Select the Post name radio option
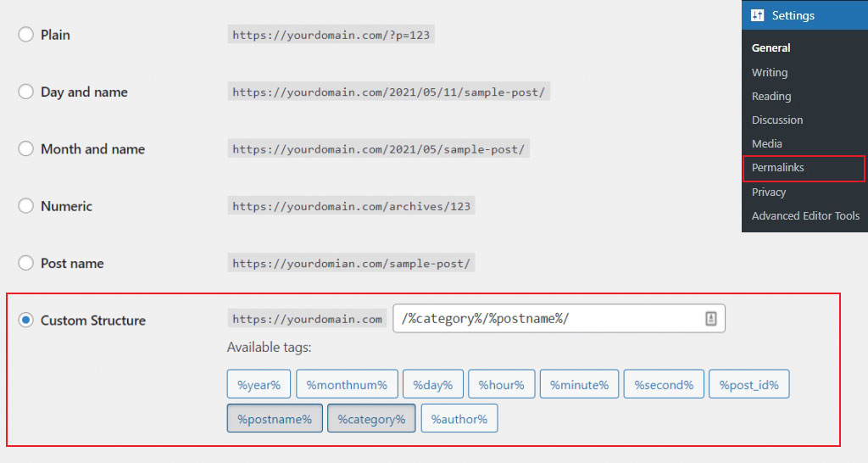 point(25,263)
